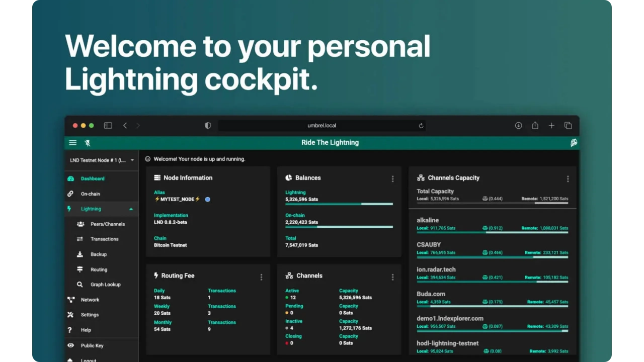Open the privacy shield report icon

(208, 126)
